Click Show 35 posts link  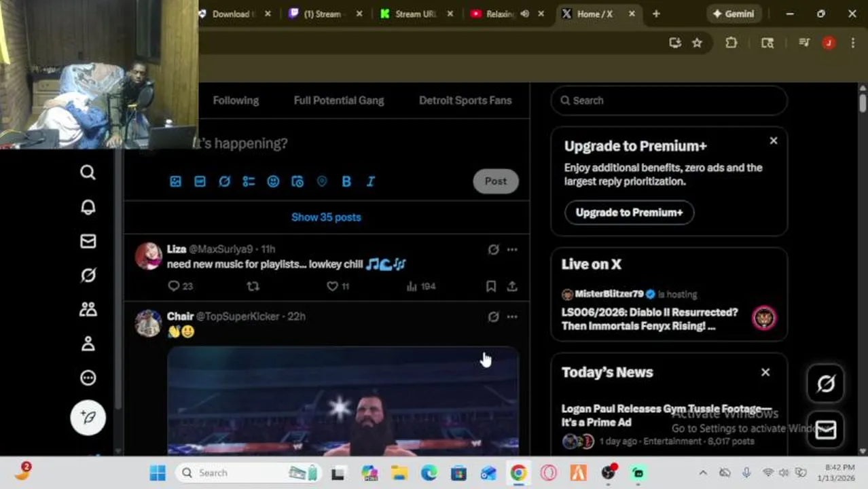(326, 217)
